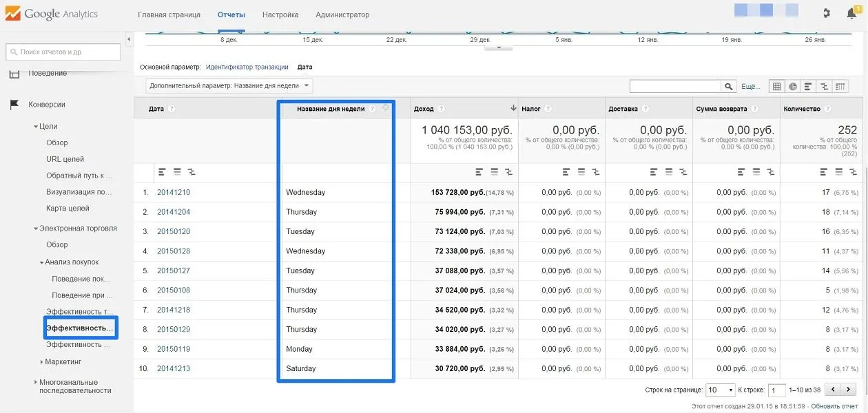868x413 pixels.
Task: Select Дата primary dimension
Action: (304, 67)
